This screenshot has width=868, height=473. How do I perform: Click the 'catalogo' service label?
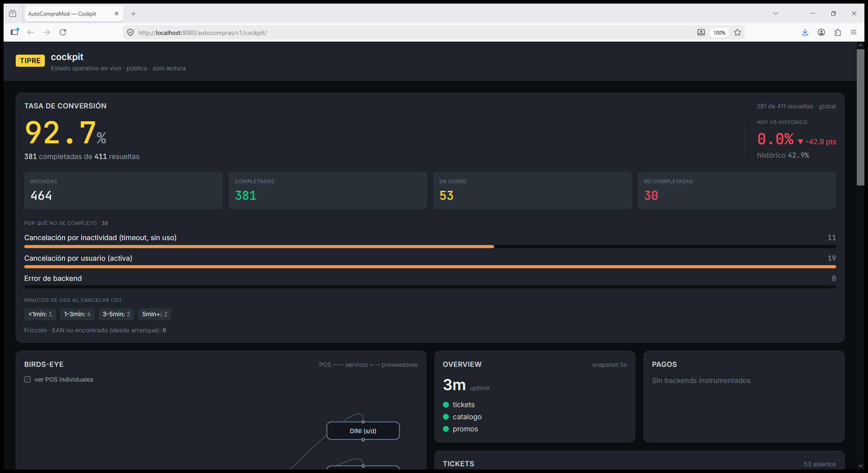click(x=467, y=417)
